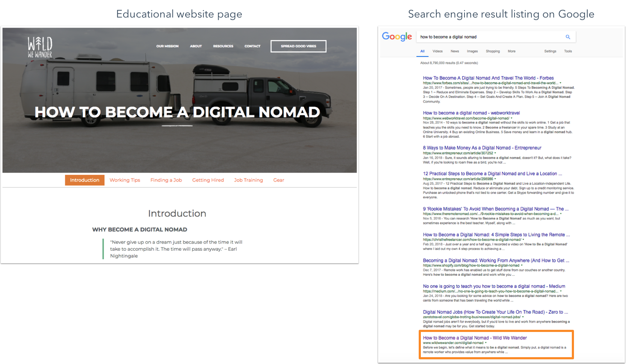Open the 12 Practical Steps result
The height and width of the screenshot is (364, 627).
tap(492, 174)
